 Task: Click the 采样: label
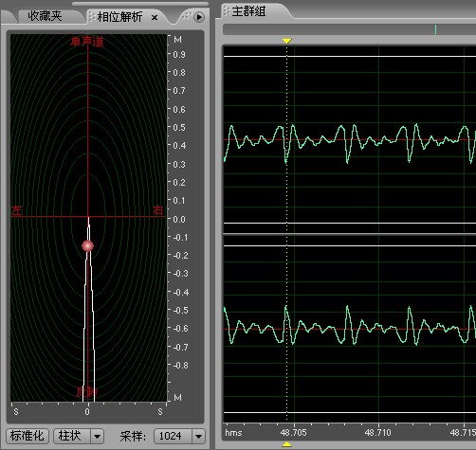pyautogui.click(x=133, y=437)
